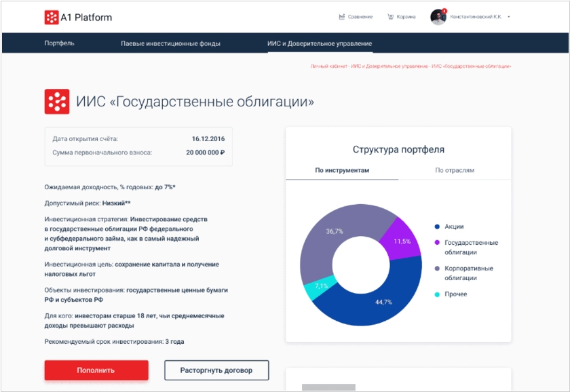The height and width of the screenshot is (392, 570).
Task: Click the A1 Platform logo icon
Action: click(52, 17)
